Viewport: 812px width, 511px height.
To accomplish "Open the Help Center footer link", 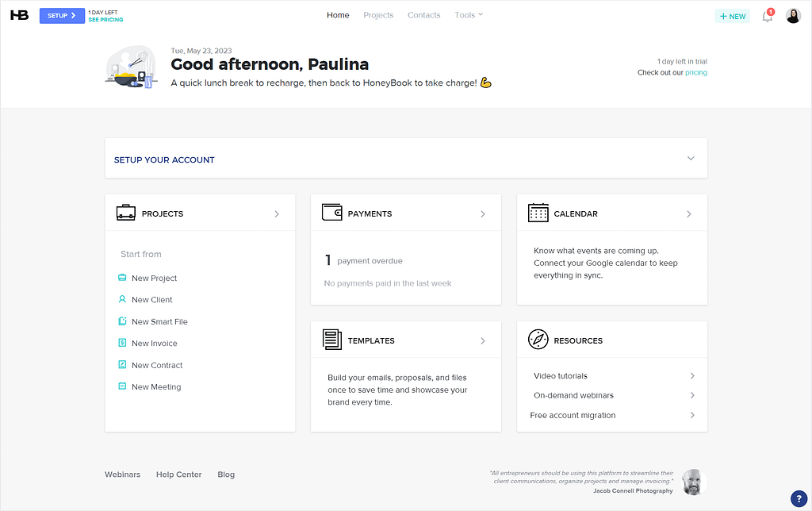I will point(178,474).
